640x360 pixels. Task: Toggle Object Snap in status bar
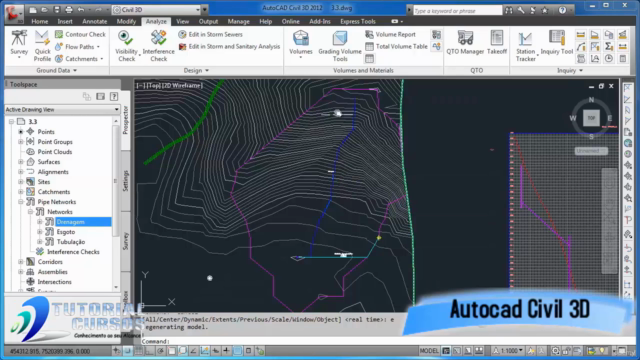click(x=172, y=351)
